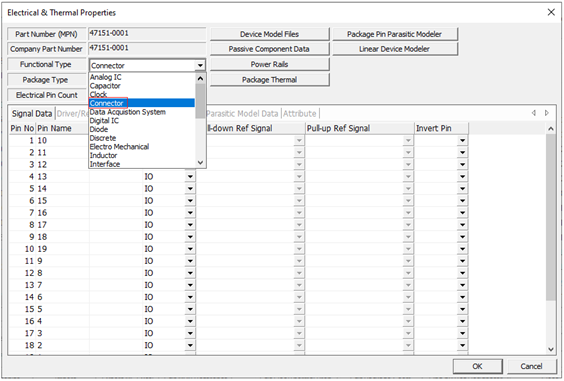Confirm with the OK button

pos(477,366)
